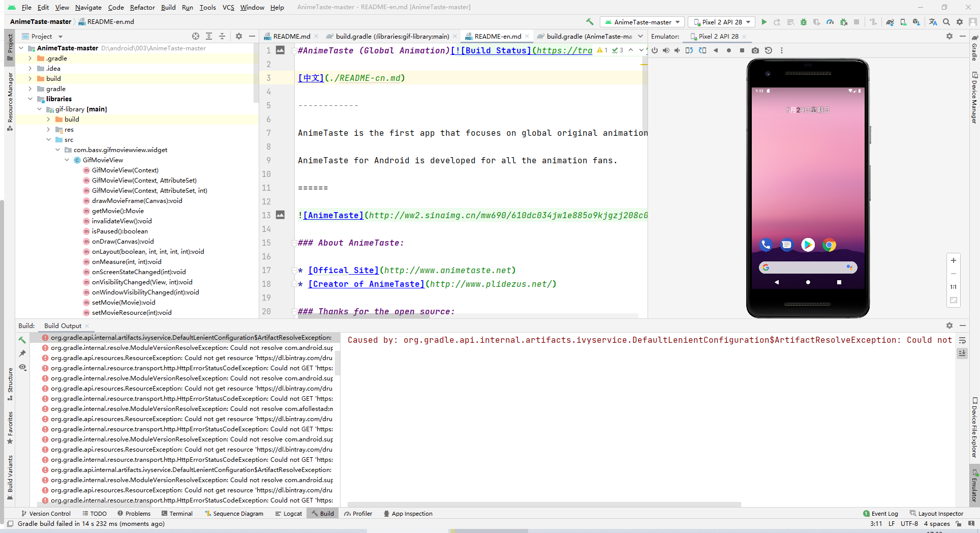980x533 pixels.
Task: Zoom in the emulator view with plus
Action: pos(954,260)
